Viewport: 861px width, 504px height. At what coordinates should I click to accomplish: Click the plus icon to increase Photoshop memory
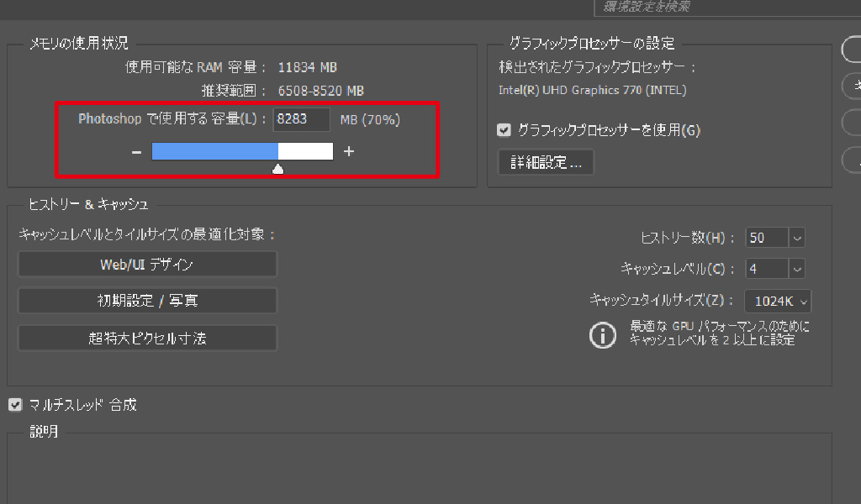(x=349, y=152)
